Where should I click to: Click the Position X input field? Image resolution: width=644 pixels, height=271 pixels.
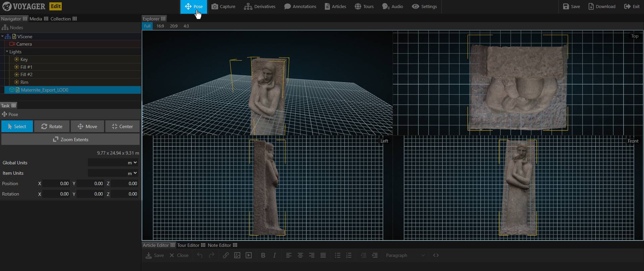[56, 183]
